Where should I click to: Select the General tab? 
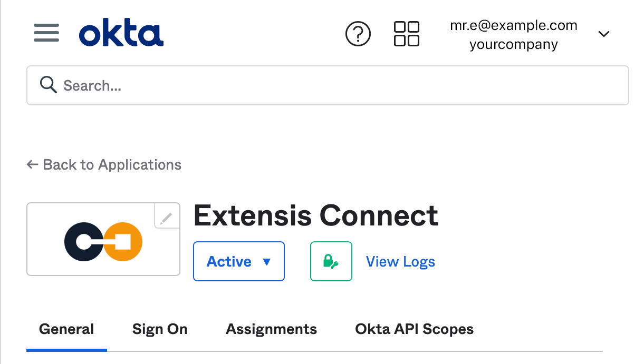click(66, 329)
